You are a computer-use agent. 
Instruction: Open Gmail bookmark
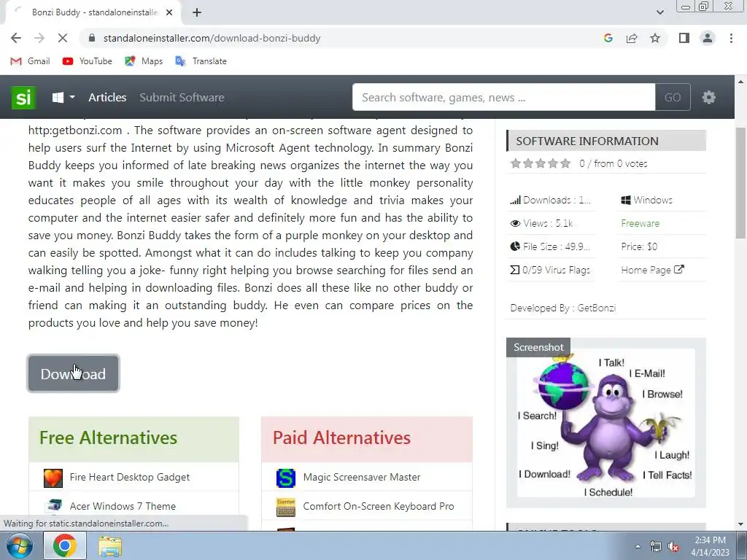tap(31, 61)
